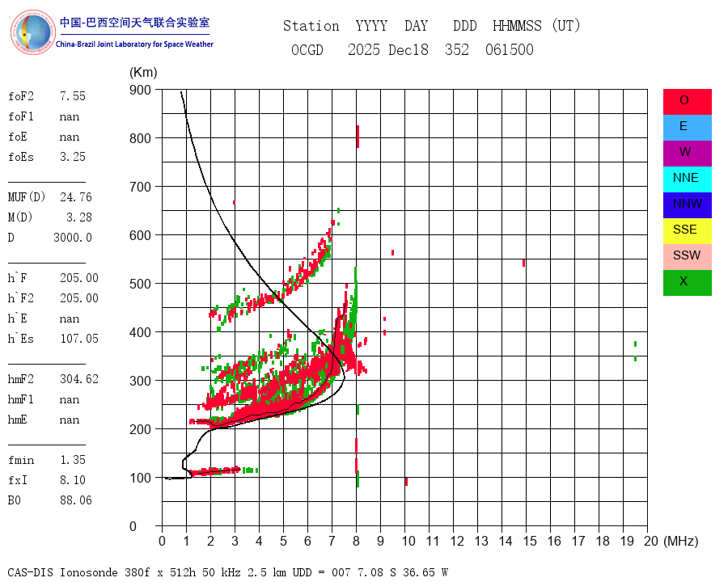Viewport: 728px width, 582px height.
Task: Select the cyan NNE legend swatch
Action: point(687,179)
